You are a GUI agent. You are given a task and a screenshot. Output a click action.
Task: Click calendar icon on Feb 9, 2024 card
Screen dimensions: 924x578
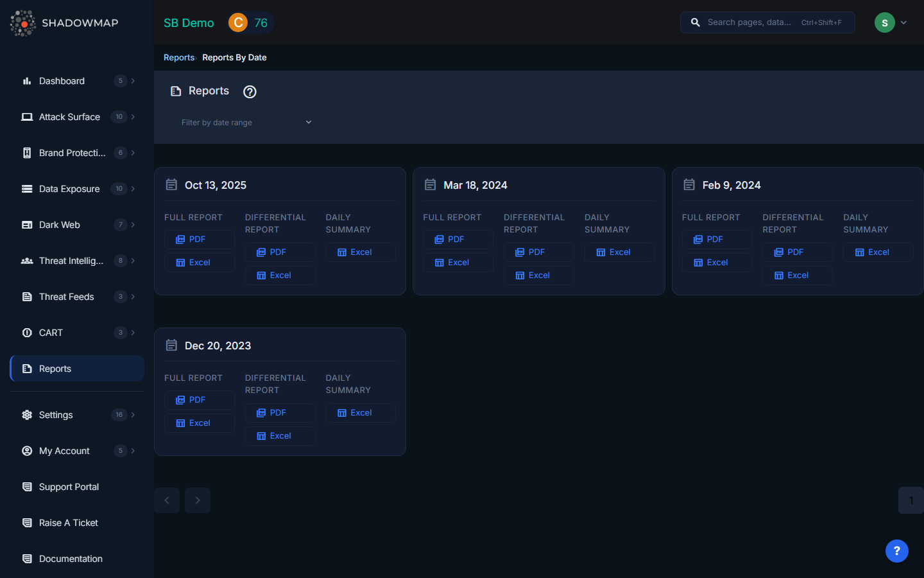click(x=689, y=185)
